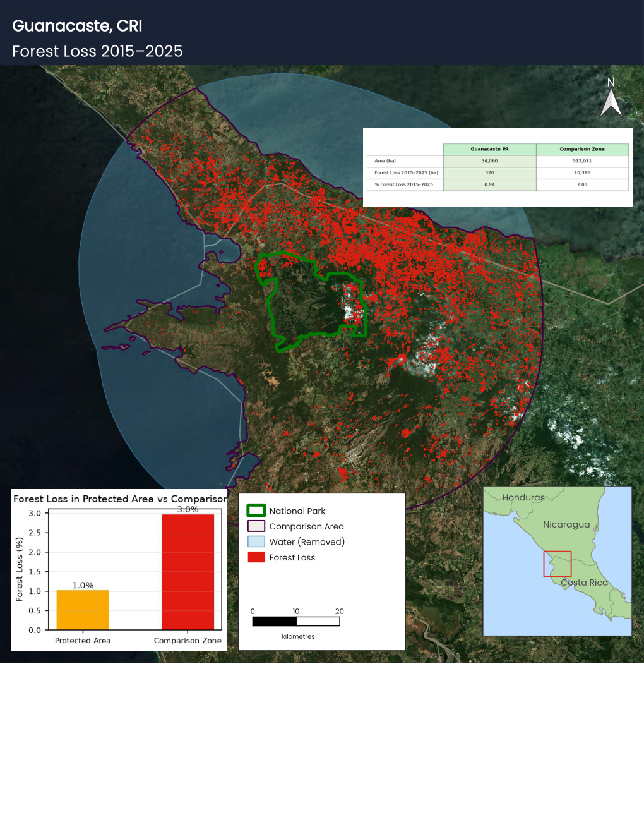Pick the light blue Water (Removed) legend swatch
Image resolution: width=644 pixels, height=834 pixels.
256,541
